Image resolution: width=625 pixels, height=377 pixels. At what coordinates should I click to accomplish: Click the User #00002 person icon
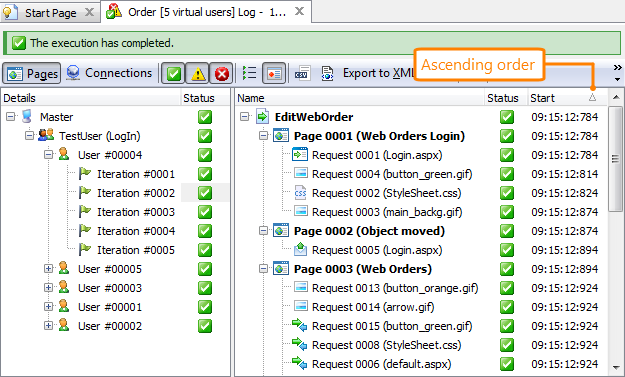point(63,325)
